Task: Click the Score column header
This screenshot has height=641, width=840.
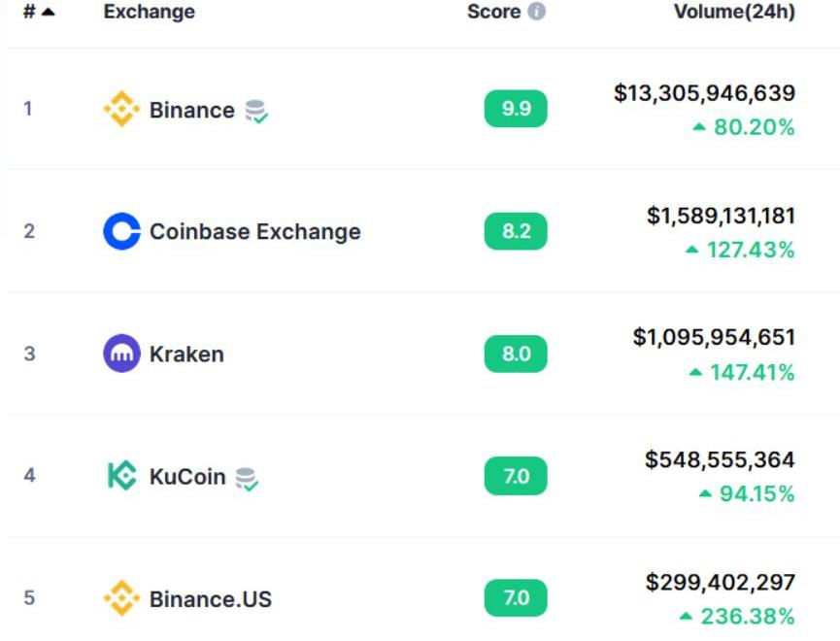Action: tap(493, 13)
